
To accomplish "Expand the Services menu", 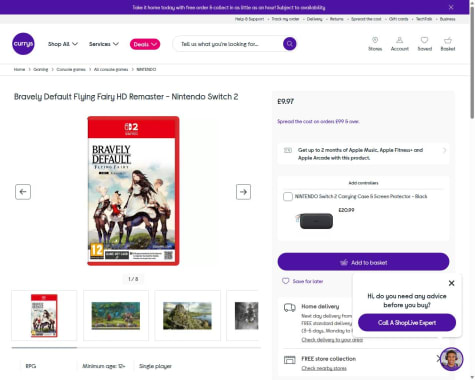I will coord(104,44).
